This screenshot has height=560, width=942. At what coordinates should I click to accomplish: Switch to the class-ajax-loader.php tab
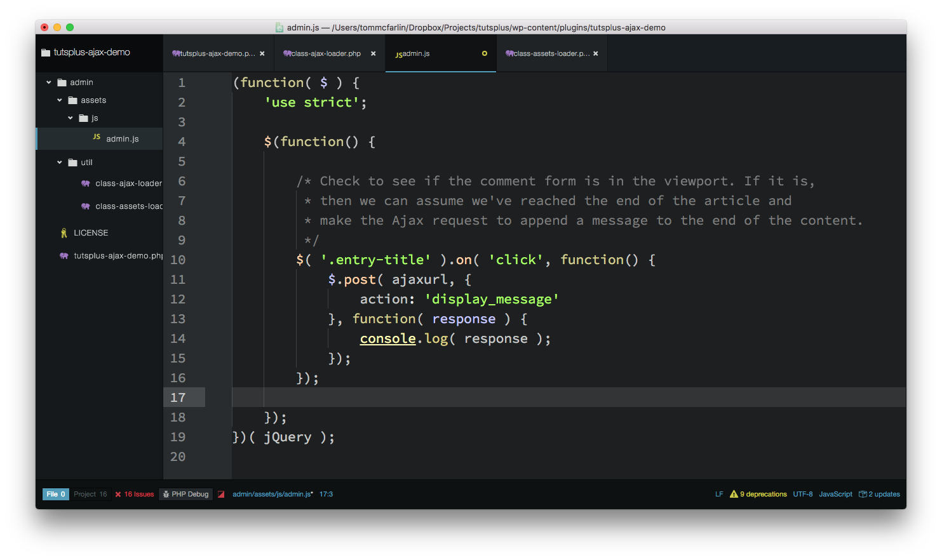coord(324,54)
